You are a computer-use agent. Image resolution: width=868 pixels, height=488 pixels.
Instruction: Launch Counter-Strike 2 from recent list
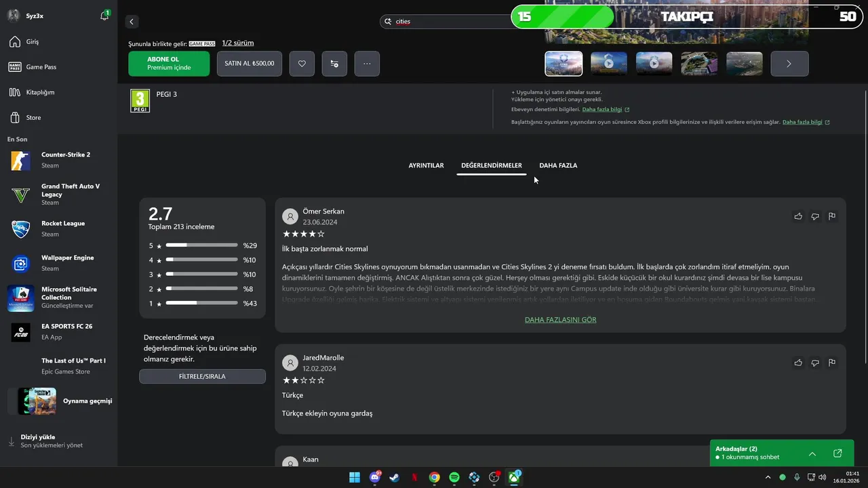58,160
